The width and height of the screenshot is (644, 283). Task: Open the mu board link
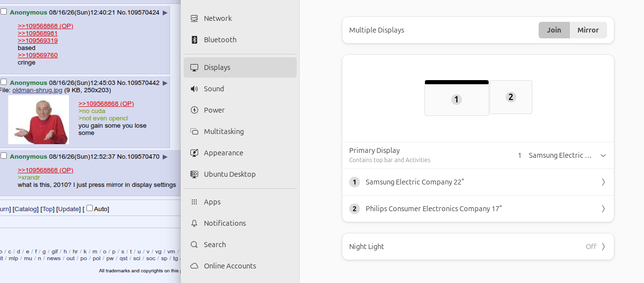click(28, 258)
